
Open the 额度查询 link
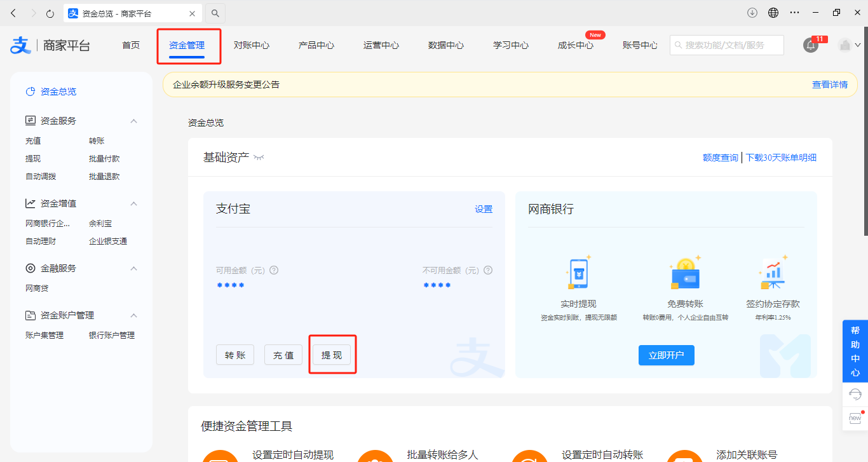click(721, 158)
